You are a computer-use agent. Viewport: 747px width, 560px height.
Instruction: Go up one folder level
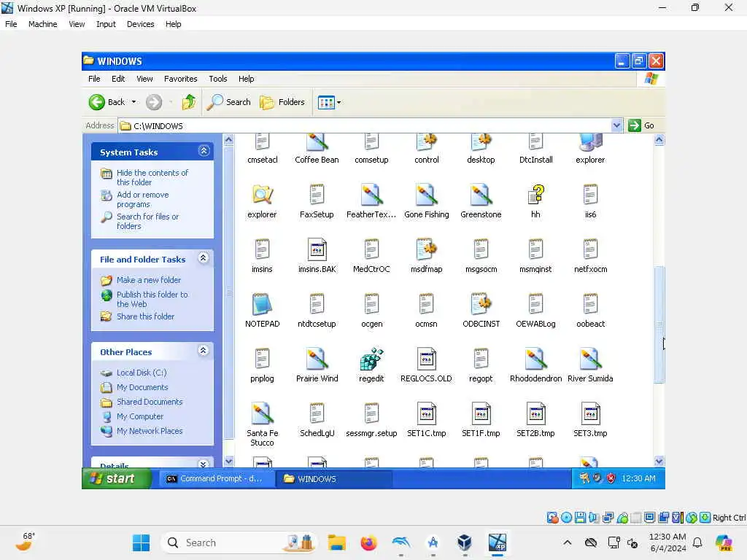(189, 102)
